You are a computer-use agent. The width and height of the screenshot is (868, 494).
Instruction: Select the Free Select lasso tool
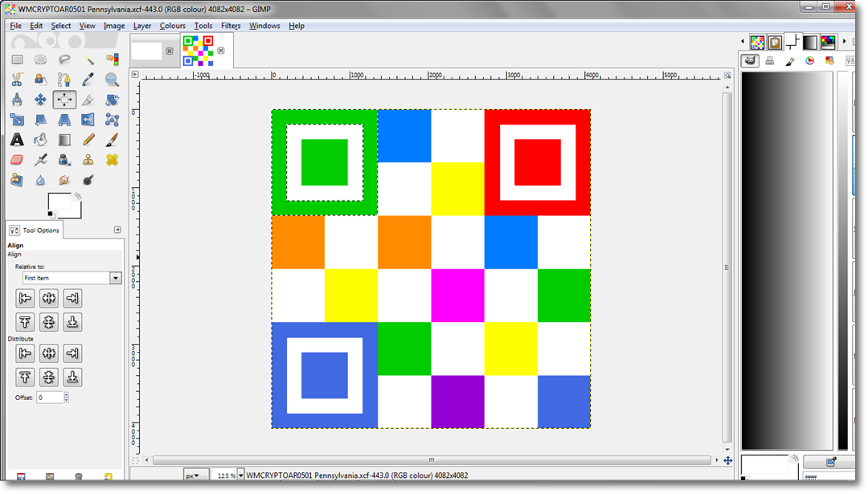[x=64, y=59]
